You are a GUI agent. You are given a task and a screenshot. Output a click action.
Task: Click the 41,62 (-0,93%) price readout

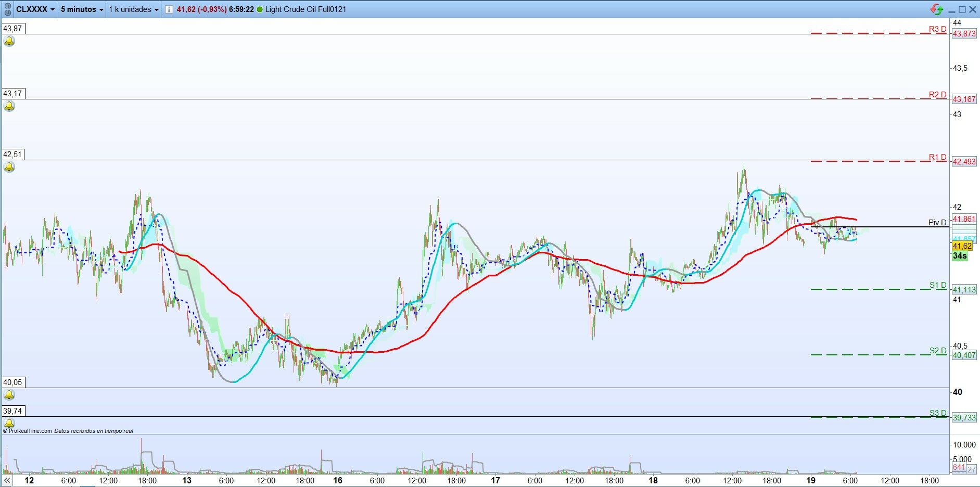point(201,9)
